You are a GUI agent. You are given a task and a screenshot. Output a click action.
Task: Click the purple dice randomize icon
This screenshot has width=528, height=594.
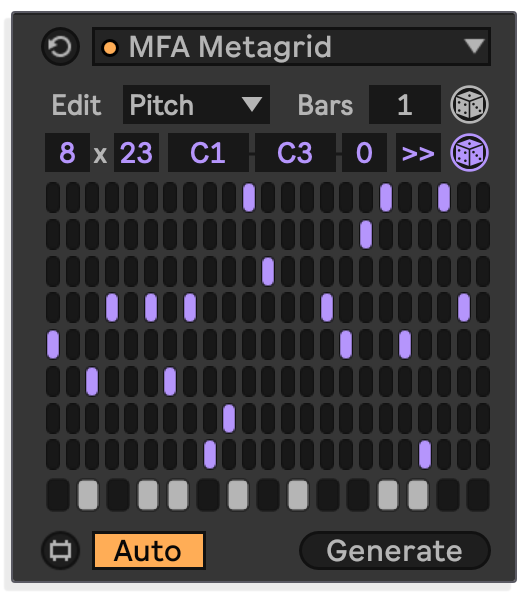point(469,153)
